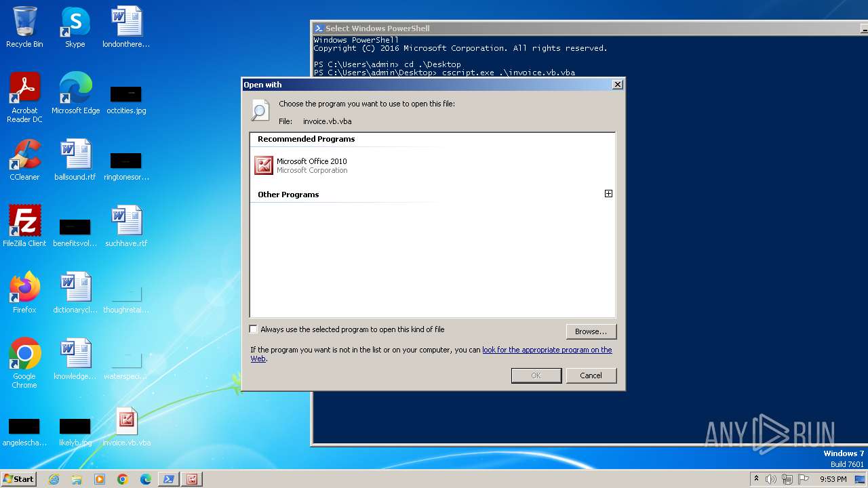Select suchhave.rtf desktop file
This screenshot has width=868, height=488.
(126, 226)
